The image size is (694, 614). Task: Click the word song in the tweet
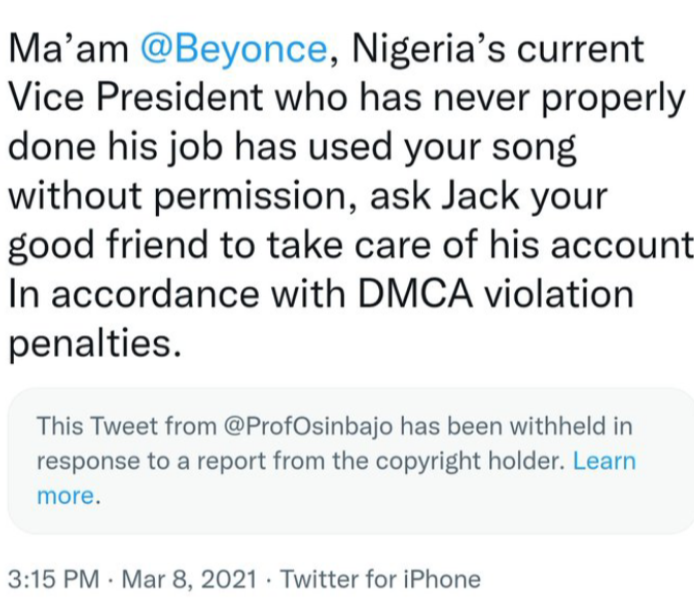tap(531, 146)
